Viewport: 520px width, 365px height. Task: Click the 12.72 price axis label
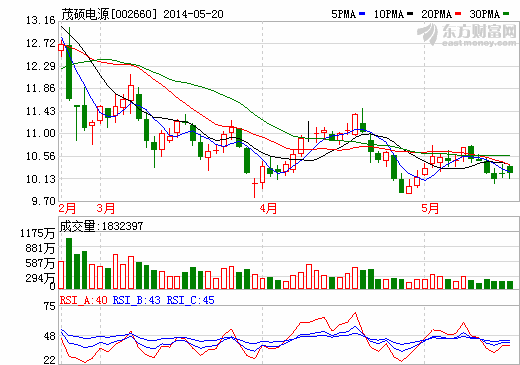[40, 43]
